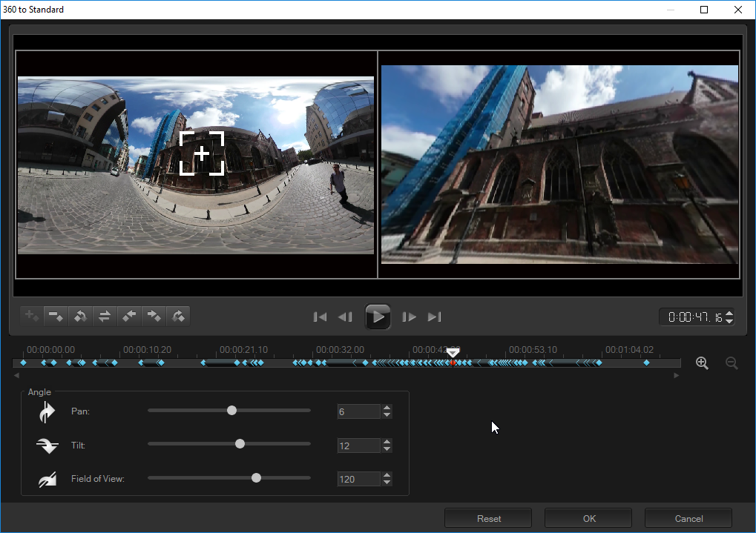This screenshot has width=756, height=533.
Task: Click the Remove key frame icon
Action: 56,317
